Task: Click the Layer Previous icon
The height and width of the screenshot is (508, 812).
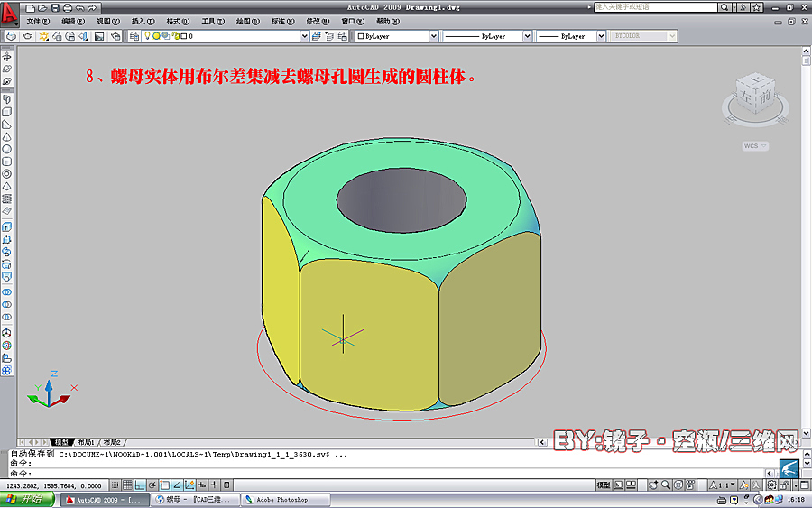Action: point(329,36)
